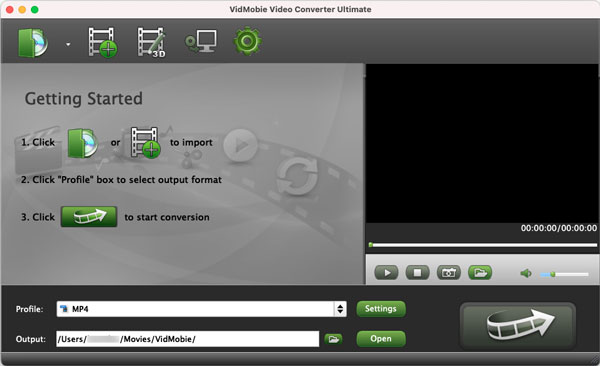Stop the video preview playback
Viewport: 600px width, 366px height.
click(x=417, y=273)
